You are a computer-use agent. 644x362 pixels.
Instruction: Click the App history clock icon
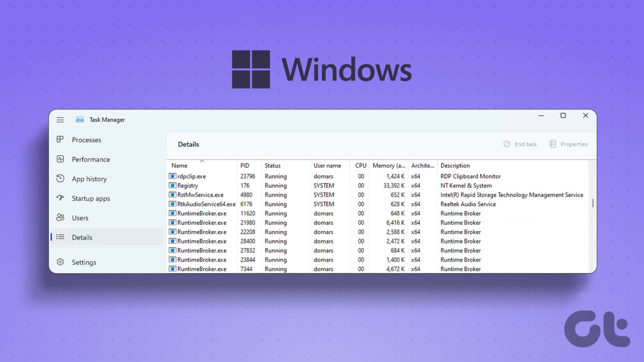pyautogui.click(x=60, y=178)
